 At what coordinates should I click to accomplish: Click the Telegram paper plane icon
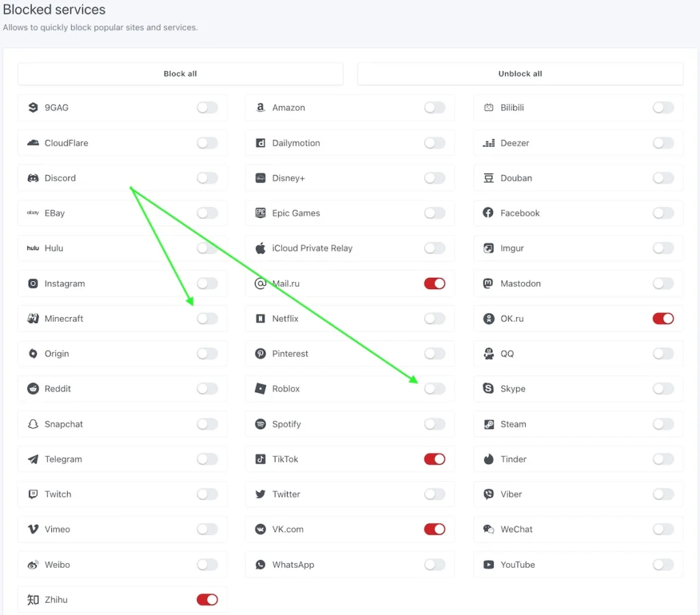(33, 459)
